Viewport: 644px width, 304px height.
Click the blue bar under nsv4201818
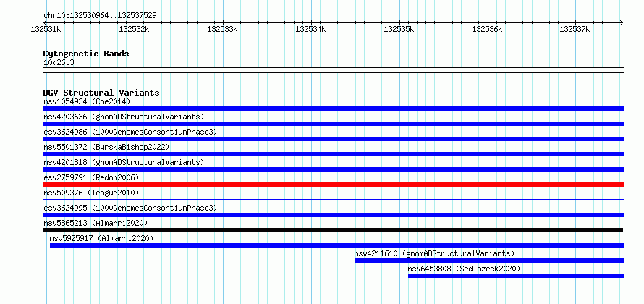[333, 169]
